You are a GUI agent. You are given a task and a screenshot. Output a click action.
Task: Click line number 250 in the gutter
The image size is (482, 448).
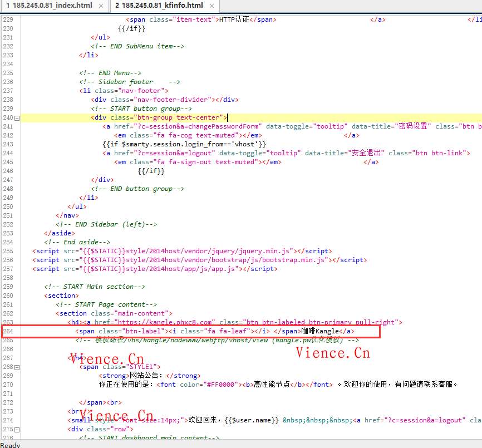coord(8,207)
